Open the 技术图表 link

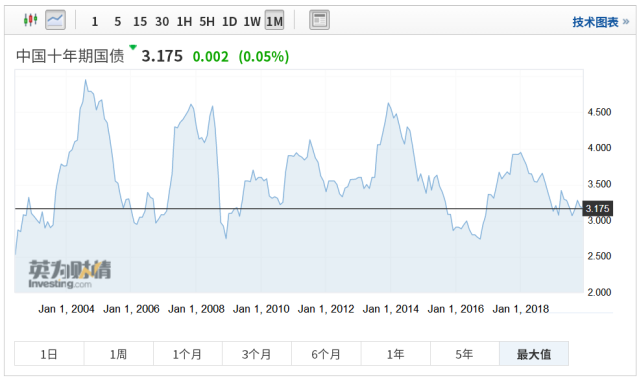click(601, 22)
